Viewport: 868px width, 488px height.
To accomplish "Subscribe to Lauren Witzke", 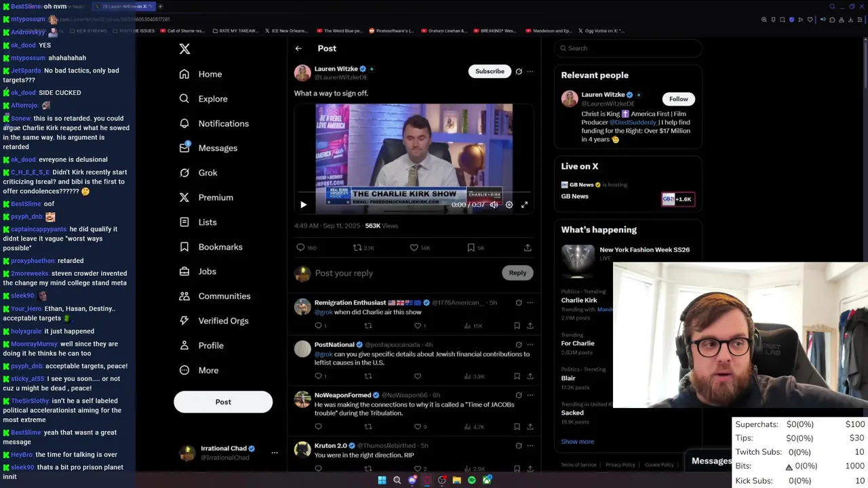I will click(490, 71).
